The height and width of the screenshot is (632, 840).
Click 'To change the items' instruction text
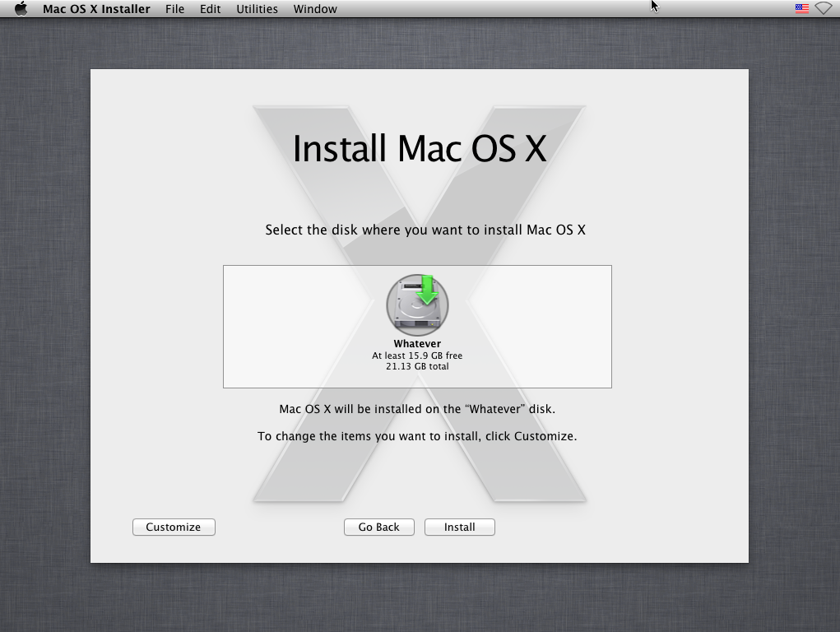click(x=417, y=436)
